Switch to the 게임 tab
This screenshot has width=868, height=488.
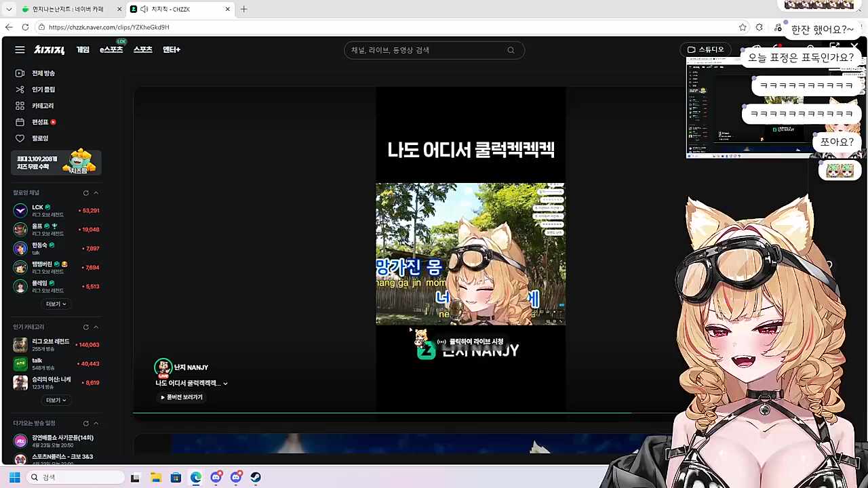pos(83,49)
